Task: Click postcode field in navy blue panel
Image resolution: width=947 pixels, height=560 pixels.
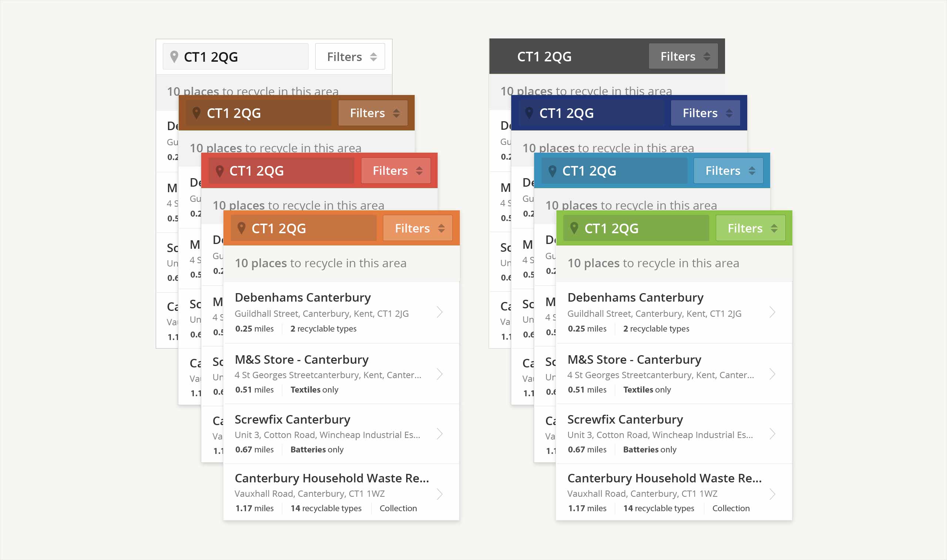Action: [x=591, y=113]
